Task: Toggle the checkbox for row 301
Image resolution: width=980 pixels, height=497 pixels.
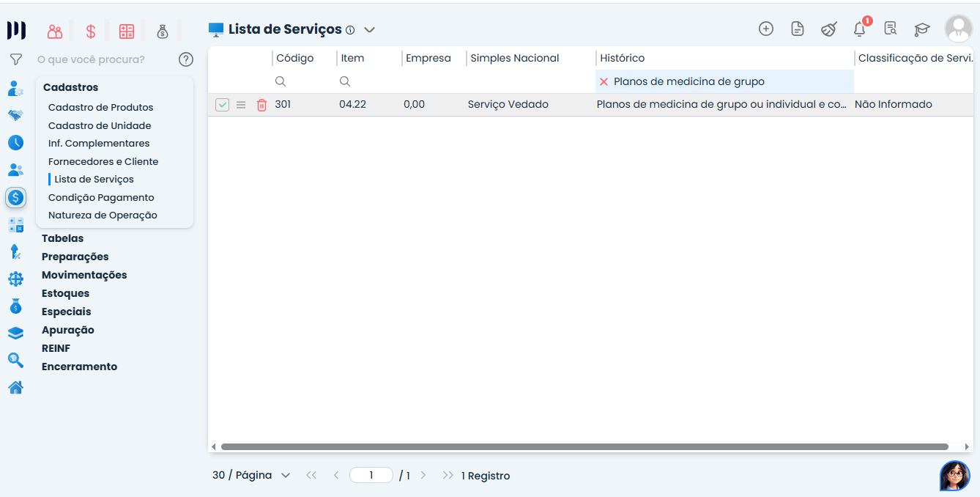Action: coord(222,105)
